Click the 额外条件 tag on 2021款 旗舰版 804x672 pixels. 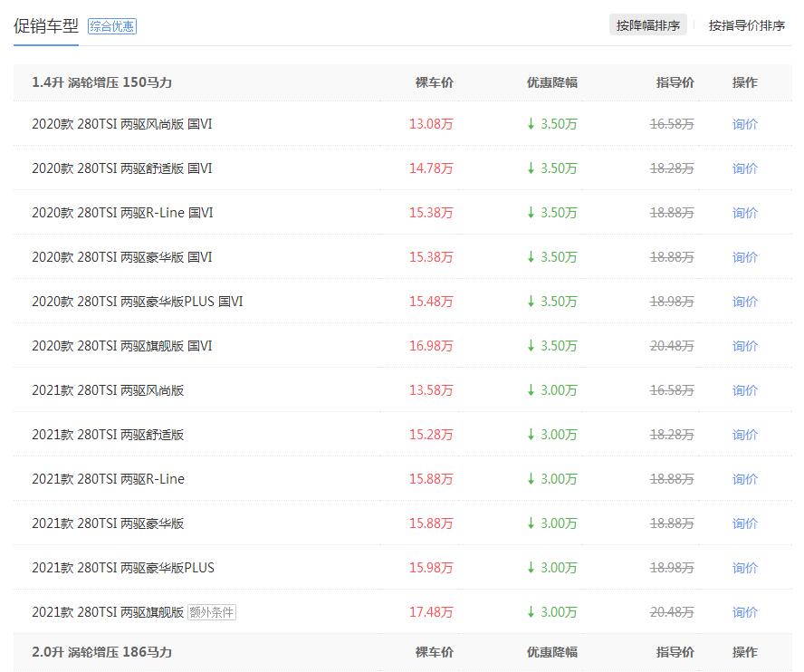click(x=211, y=612)
